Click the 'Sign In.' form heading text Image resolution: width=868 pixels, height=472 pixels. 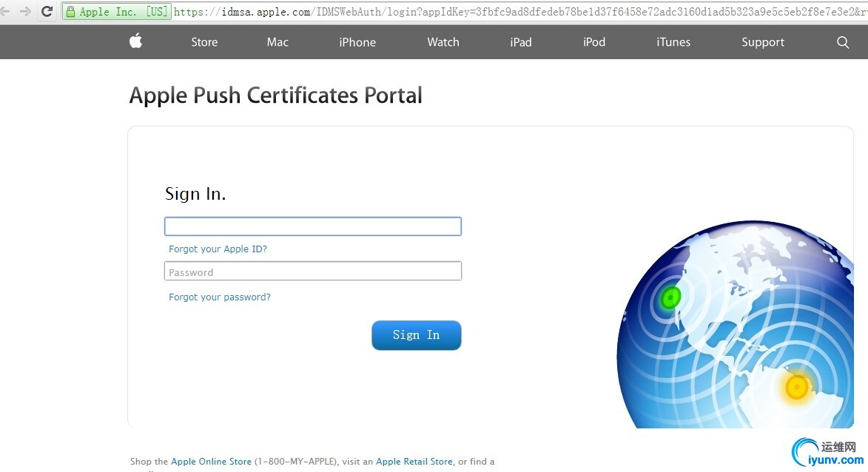point(195,194)
